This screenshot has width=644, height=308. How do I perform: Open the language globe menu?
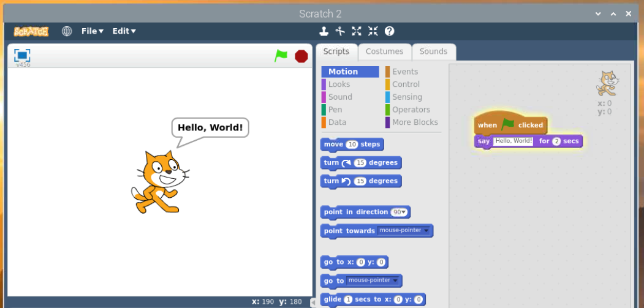pos(67,31)
